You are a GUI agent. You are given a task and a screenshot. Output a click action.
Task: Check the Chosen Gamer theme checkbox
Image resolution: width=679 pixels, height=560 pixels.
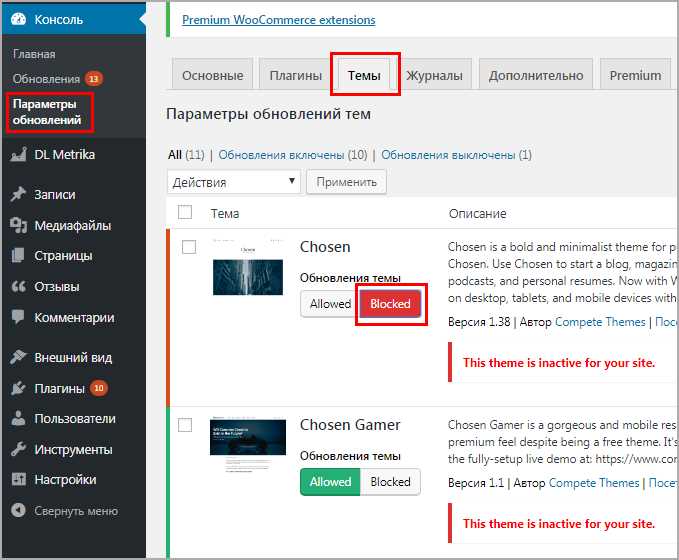click(x=185, y=425)
